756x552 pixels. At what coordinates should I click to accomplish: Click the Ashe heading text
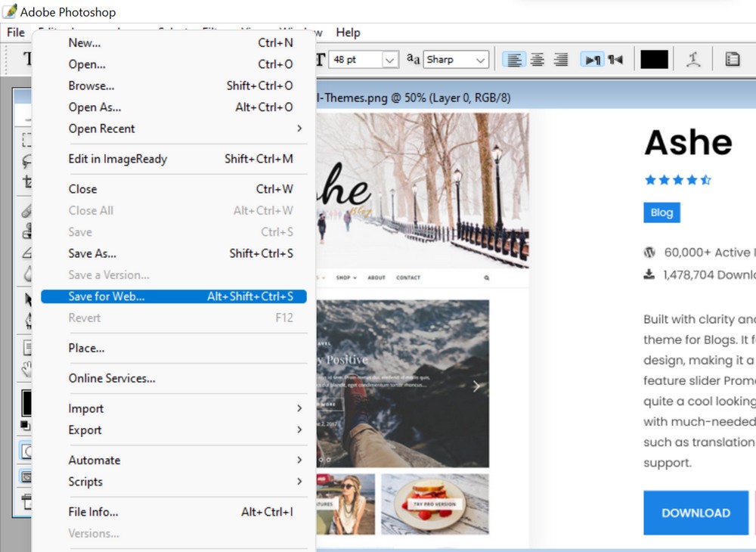pyautogui.click(x=688, y=143)
